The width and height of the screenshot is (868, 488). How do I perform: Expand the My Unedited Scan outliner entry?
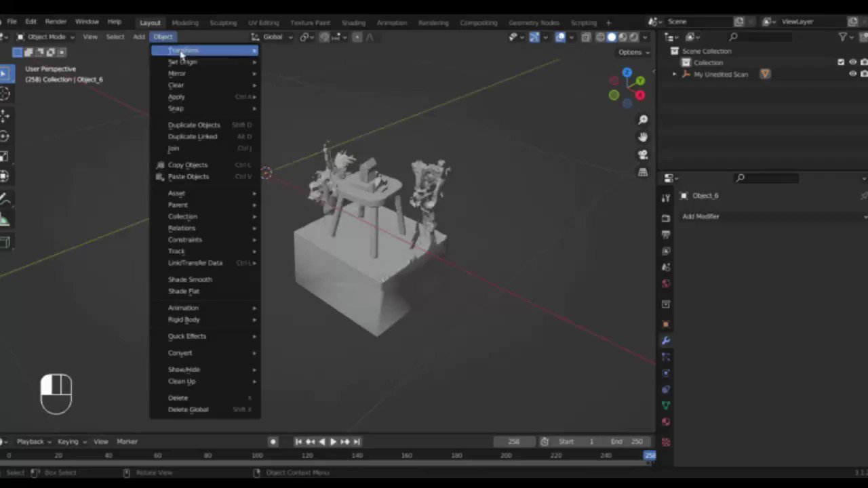point(674,74)
